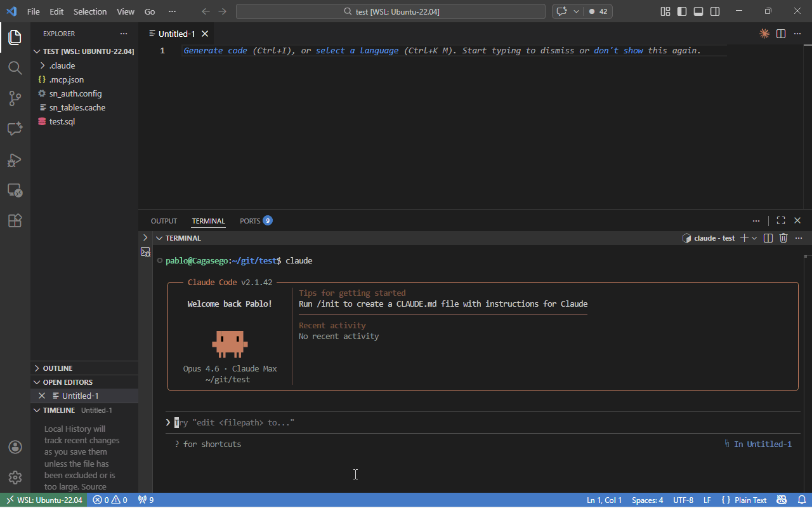
Task: Open panel header ellipsis menu
Action: point(756,220)
